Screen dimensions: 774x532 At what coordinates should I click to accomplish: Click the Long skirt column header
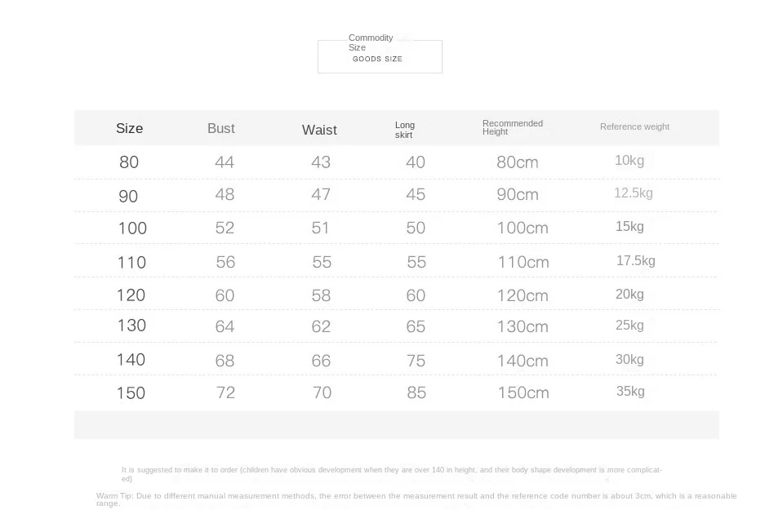click(405, 130)
